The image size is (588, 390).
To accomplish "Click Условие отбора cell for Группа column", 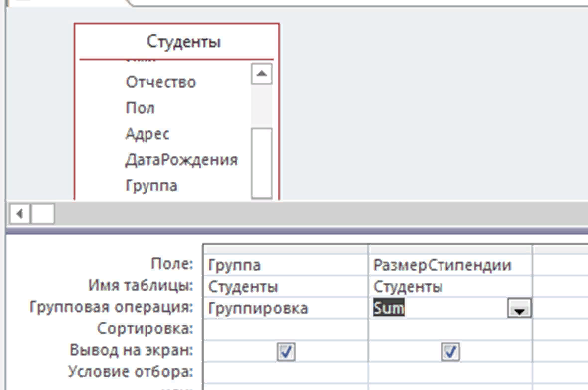I will [286, 373].
